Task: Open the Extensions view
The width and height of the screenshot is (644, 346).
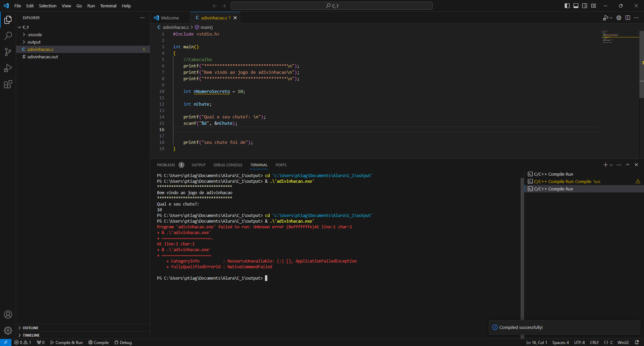Action: coord(8,84)
